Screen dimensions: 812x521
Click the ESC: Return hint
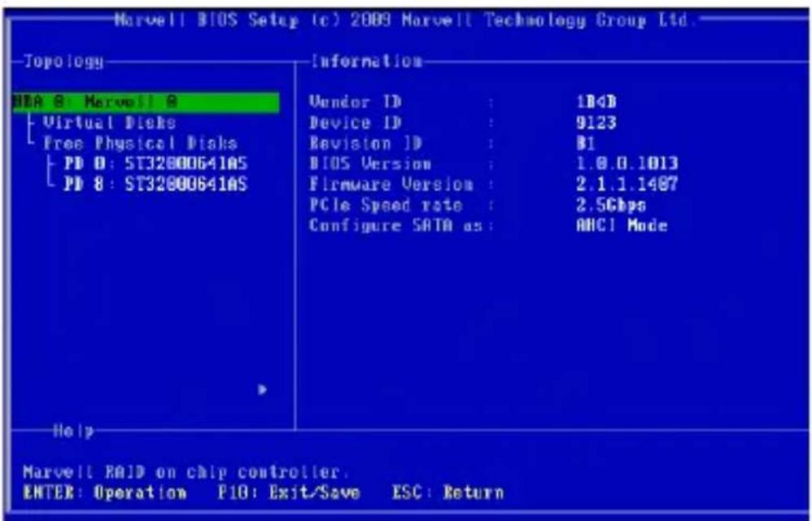coord(448,492)
